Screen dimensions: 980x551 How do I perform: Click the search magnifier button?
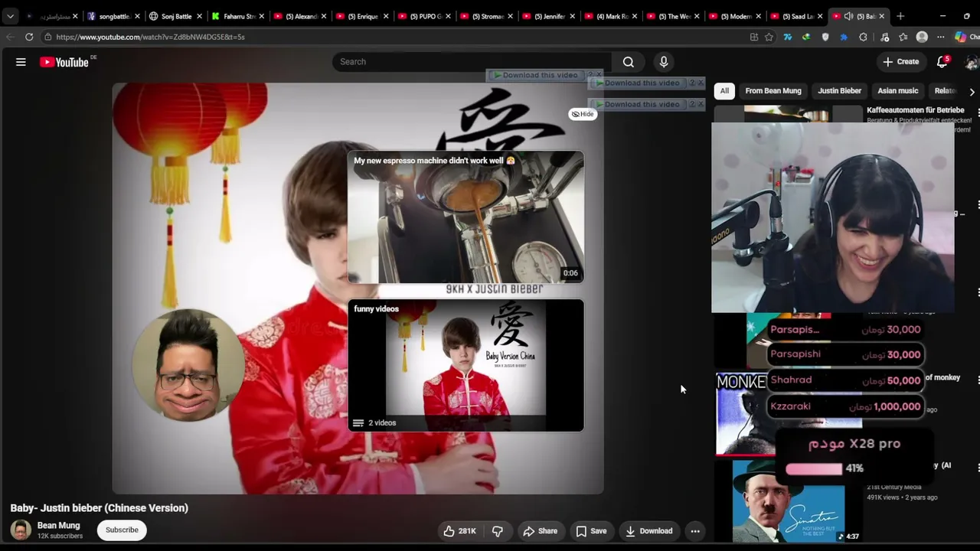click(x=628, y=62)
